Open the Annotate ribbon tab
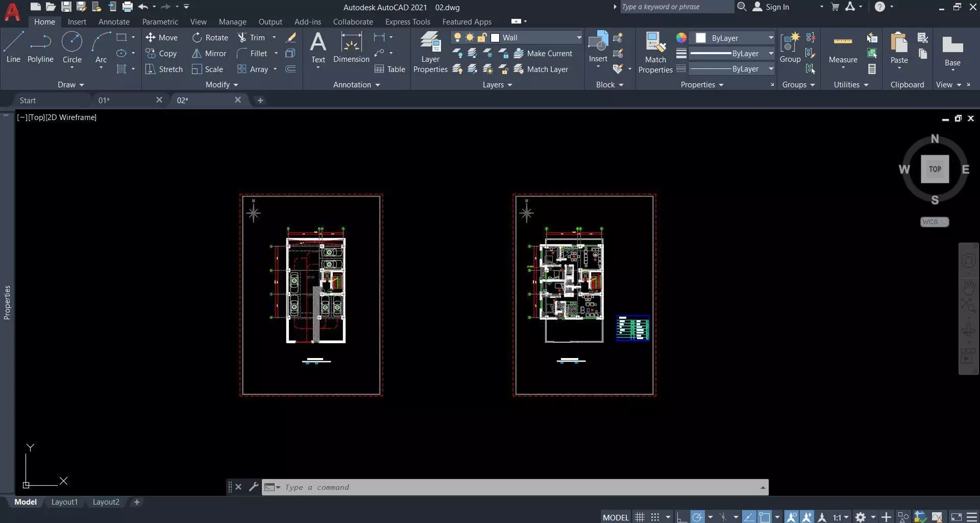 point(114,21)
